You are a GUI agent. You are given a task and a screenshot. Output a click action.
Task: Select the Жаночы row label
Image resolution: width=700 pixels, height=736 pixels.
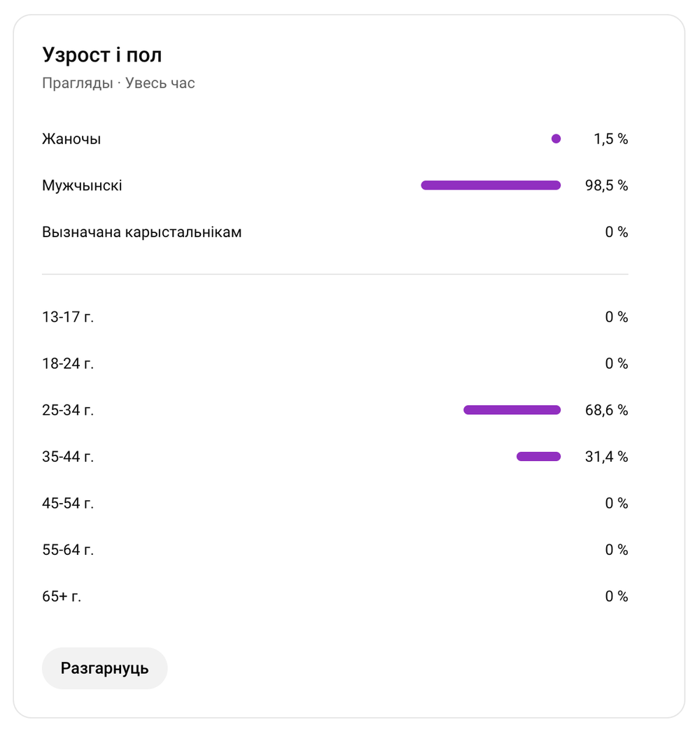[x=71, y=139]
